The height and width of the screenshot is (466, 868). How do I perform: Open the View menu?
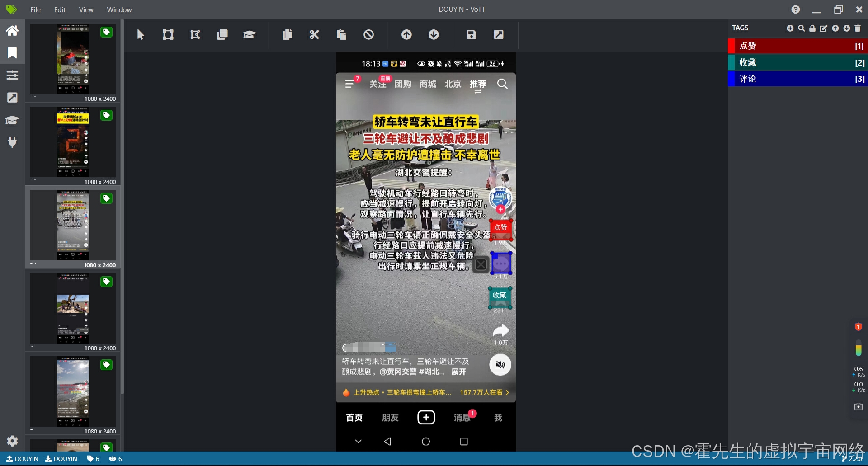point(86,9)
